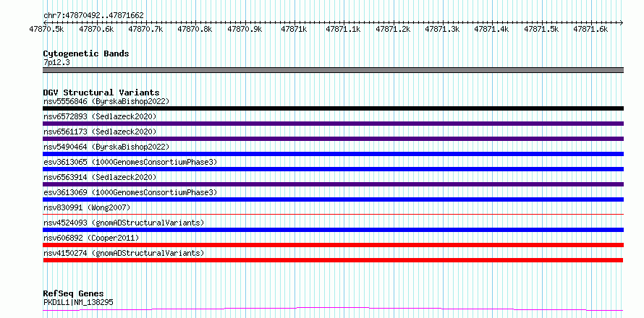The width and height of the screenshot is (644, 318).
Task: Click the 47871k ruler label
Action: click(294, 29)
